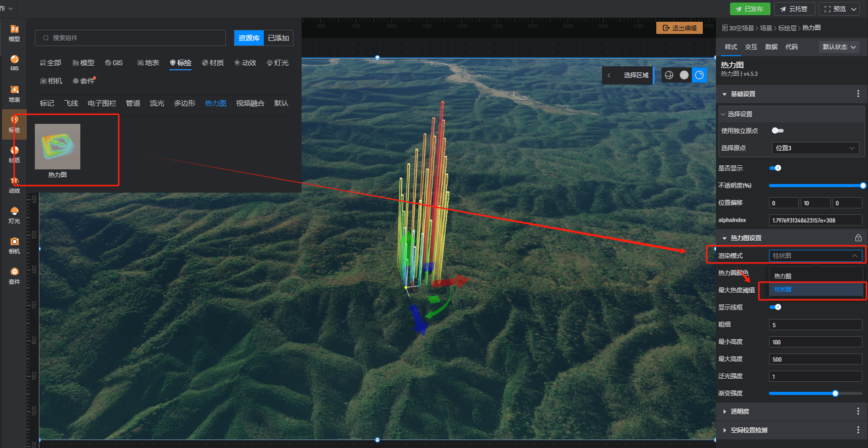
Task: Click the 选择区域 button
Action: pos(636,75)
